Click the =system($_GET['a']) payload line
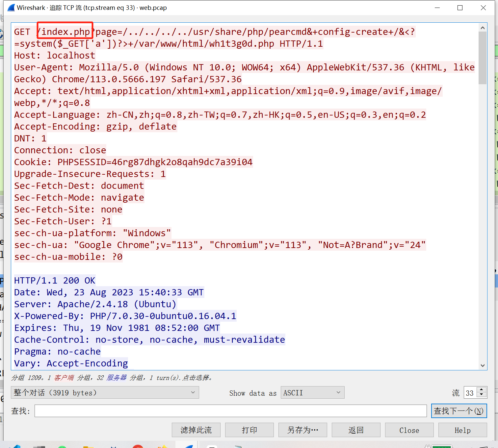The width and height of the screenshot is (498, 448). tap(169, 43)
